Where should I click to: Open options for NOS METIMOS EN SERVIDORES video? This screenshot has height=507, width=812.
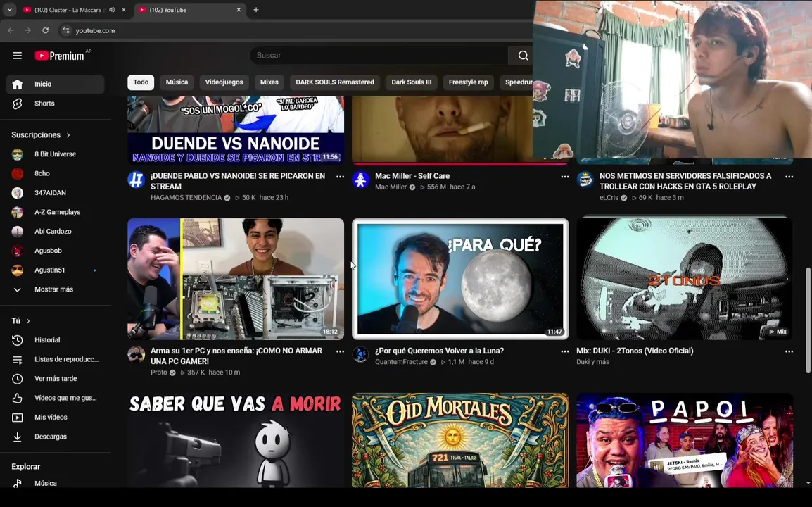coord(789,177)
